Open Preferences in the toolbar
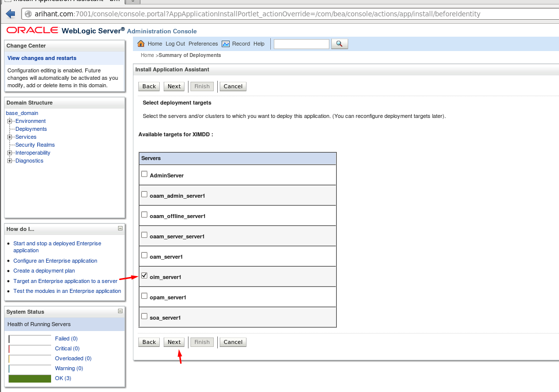 coord(203,44)
